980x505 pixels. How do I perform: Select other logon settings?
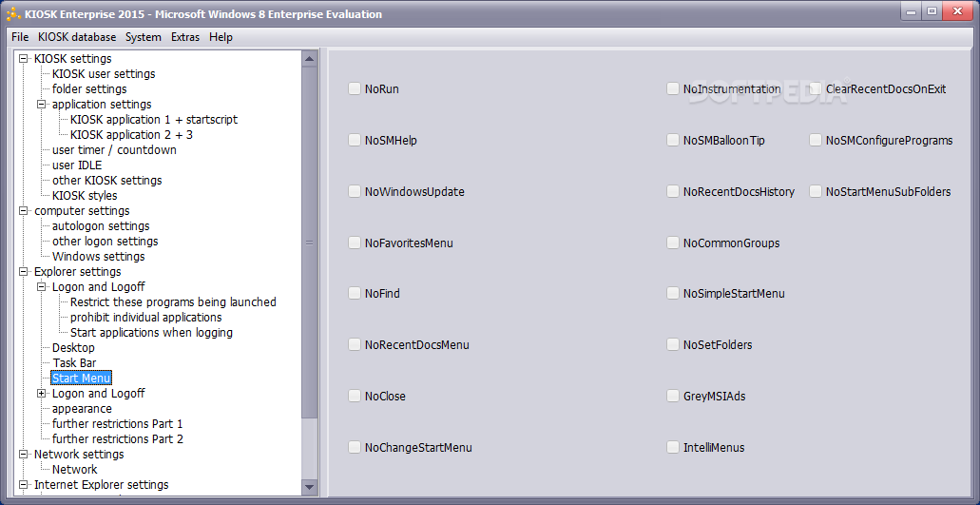pos(105,242)
